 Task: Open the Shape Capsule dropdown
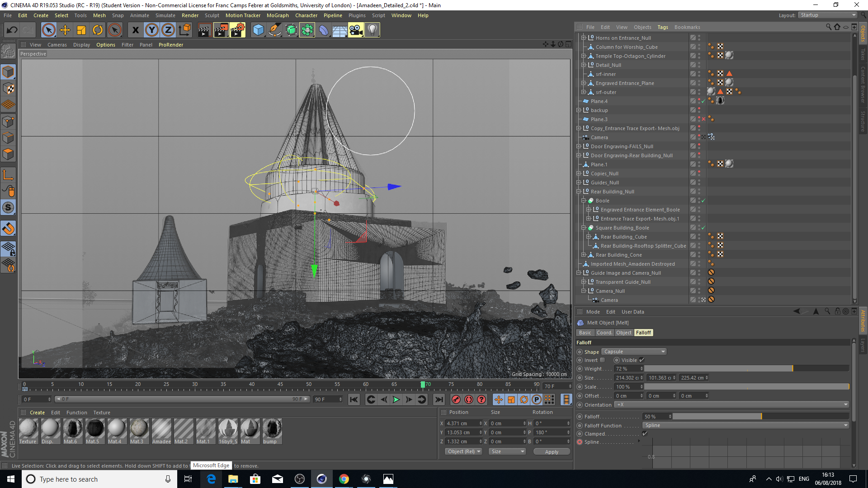click(634, 352)
